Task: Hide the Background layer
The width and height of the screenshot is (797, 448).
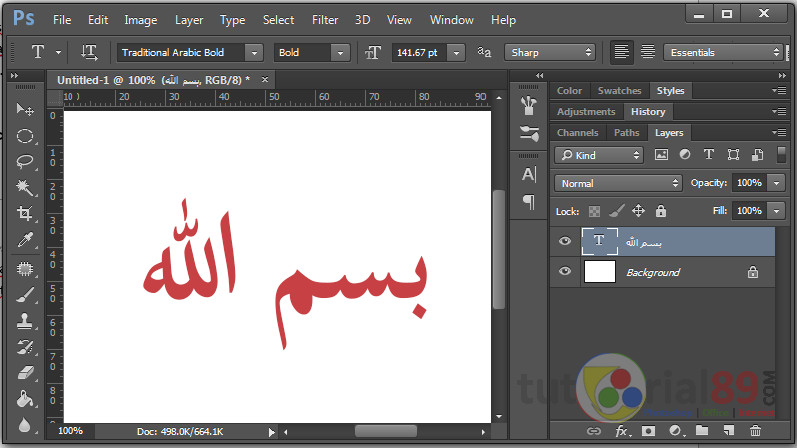Action: point(565,272)
